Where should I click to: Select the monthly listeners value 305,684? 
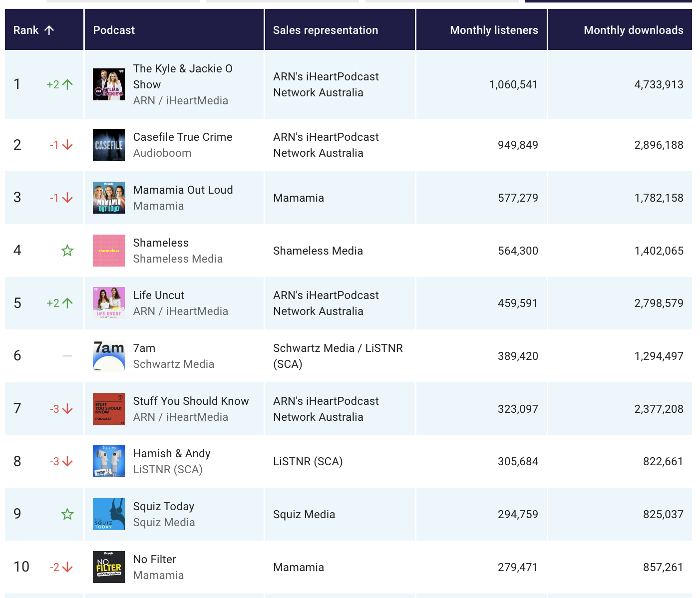[x=518, y=461]
